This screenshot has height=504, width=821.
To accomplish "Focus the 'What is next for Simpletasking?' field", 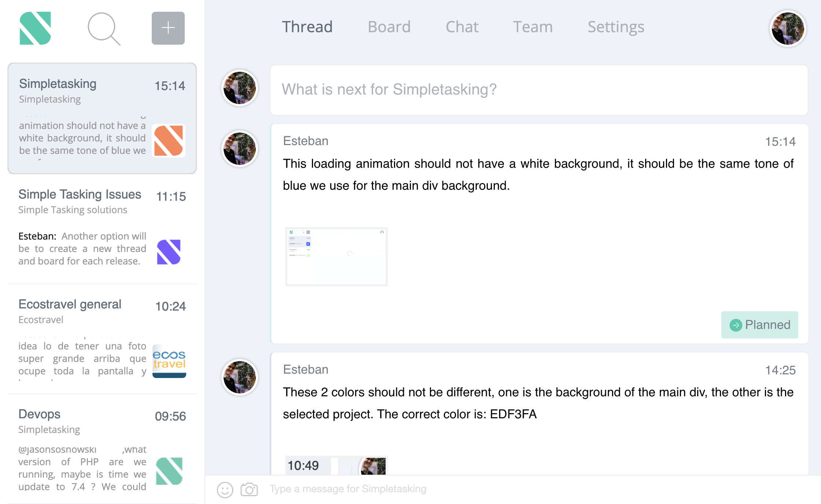I will point(539,90).
